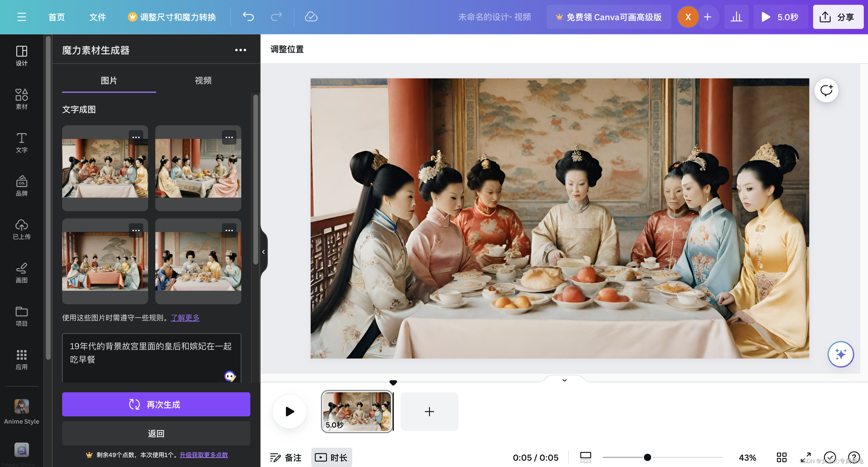
Task: Click the undo arrow icon
Action: click(248, 17)
